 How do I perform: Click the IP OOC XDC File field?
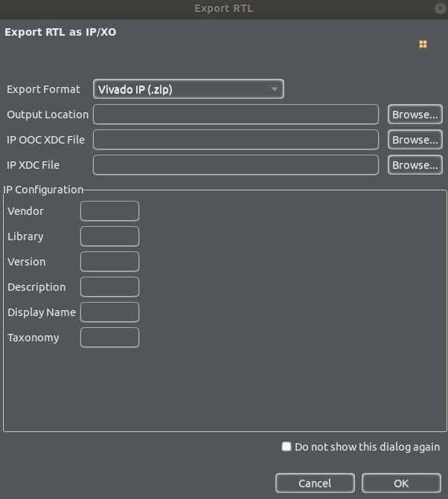(235, 140)
